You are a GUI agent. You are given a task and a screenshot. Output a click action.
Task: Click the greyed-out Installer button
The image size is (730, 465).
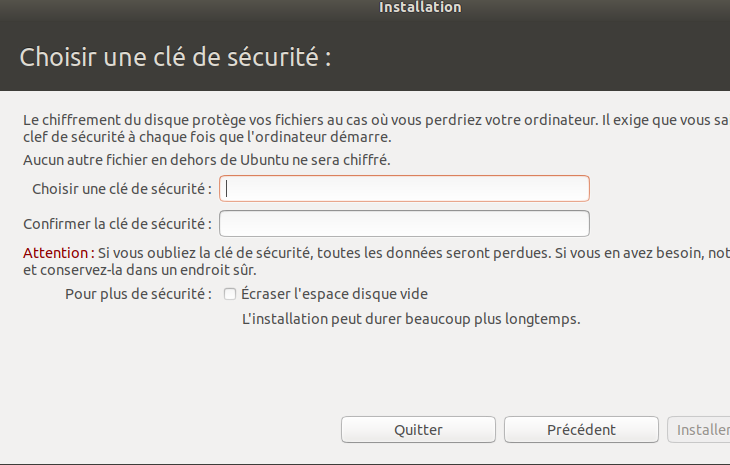point(699,430)
